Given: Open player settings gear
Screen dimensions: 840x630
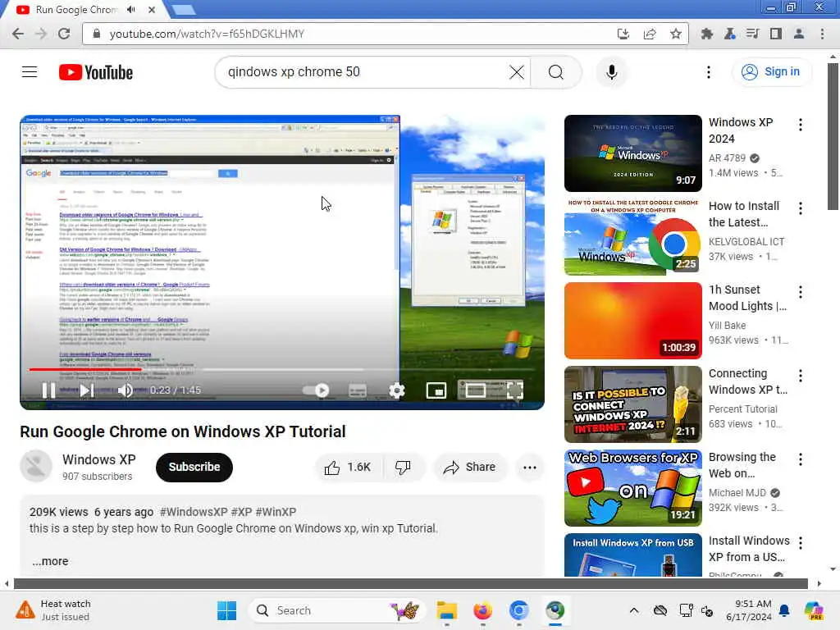Looking at the screenshot, I should (396, 390).
